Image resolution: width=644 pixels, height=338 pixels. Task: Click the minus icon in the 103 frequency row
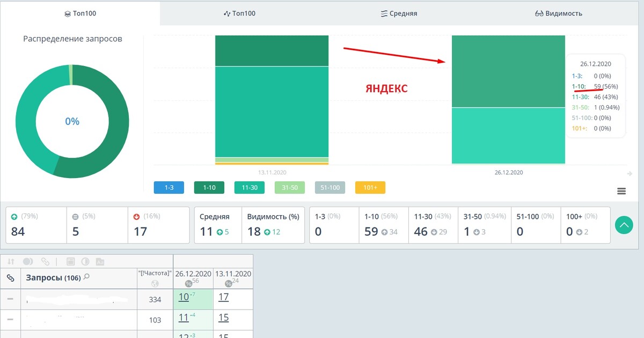coord(10,319)
